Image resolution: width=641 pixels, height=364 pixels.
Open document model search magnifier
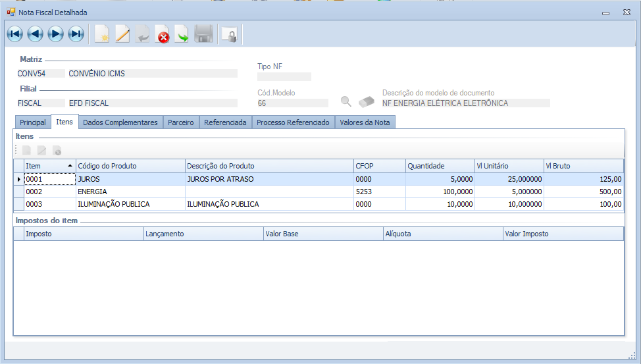[346, 101]
